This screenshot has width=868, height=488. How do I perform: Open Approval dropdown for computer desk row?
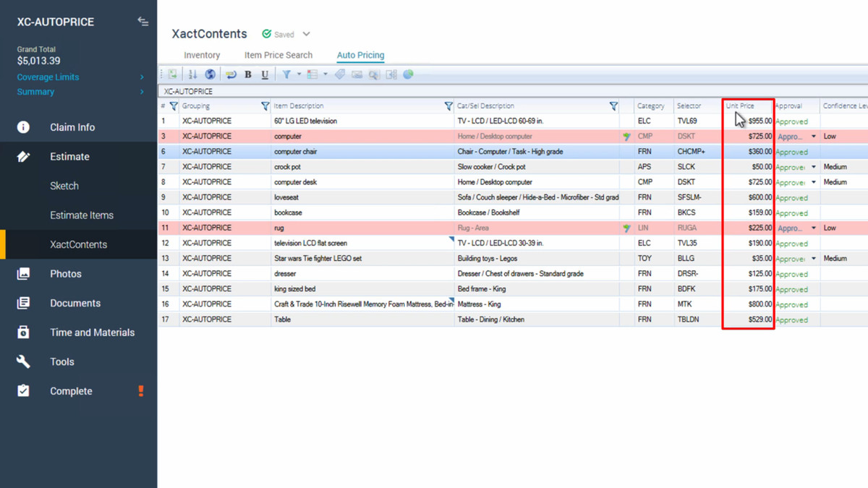click(x=814, y=182)
